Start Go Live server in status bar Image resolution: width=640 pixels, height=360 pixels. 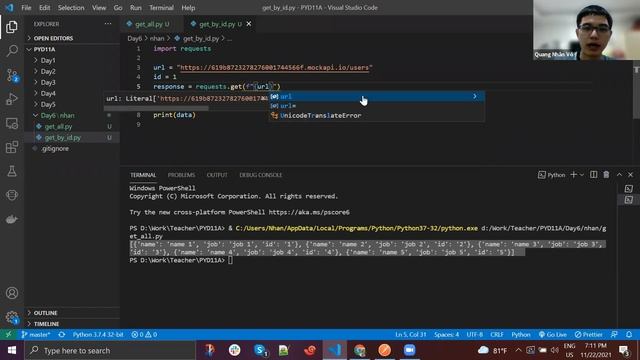pyautogui.click(x=553, y=334)
